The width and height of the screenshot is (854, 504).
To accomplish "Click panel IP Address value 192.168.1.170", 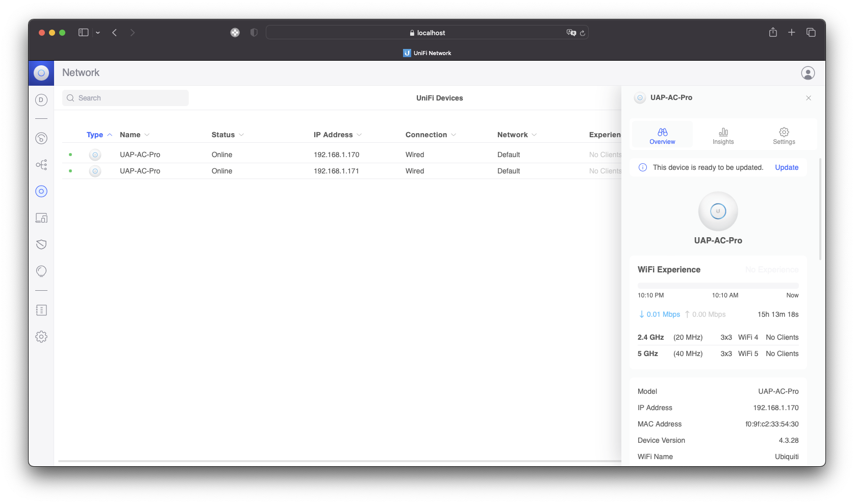I will point(776,408).
